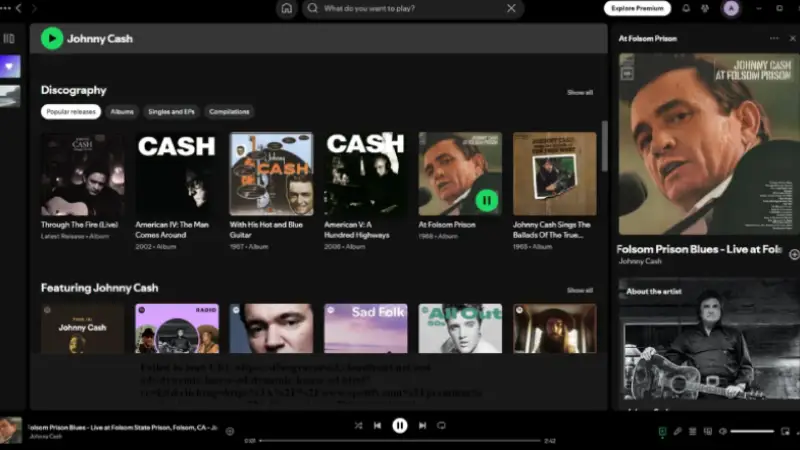Viewport: 800px width, 450px height.
Task: Toggle repeat mode
Action: pos(441,426)
